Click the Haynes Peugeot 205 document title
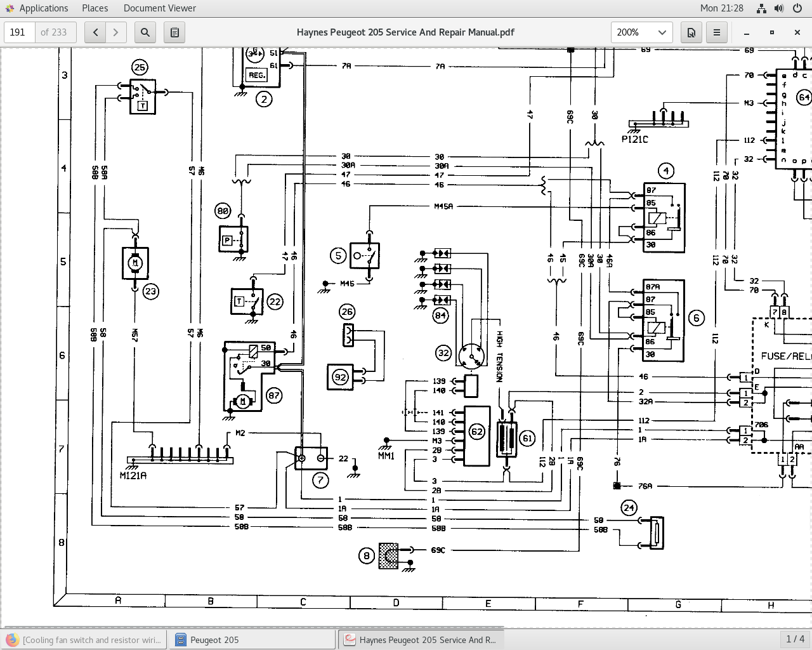812x650 pixels. (405, 32)
